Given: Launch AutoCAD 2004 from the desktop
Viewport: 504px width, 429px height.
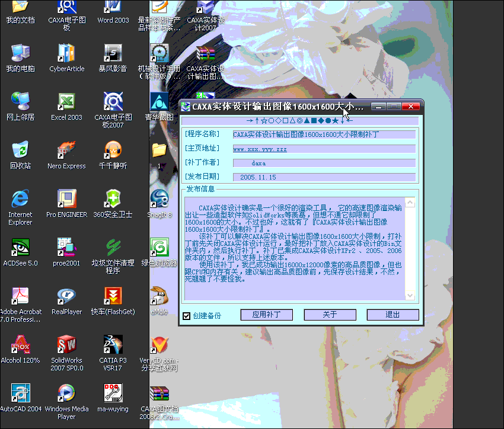Looking at the screenshot, I should 20,392.
